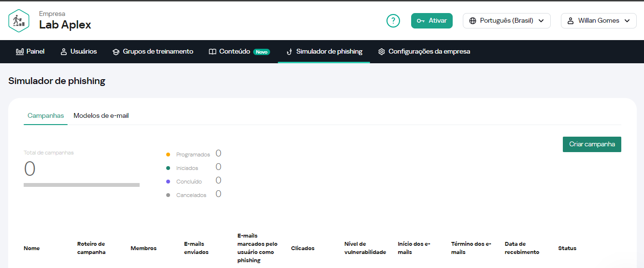Screen dimensions: 644x268
Task: Click the Criar campanha button
Action: click(x=592, y=144)
